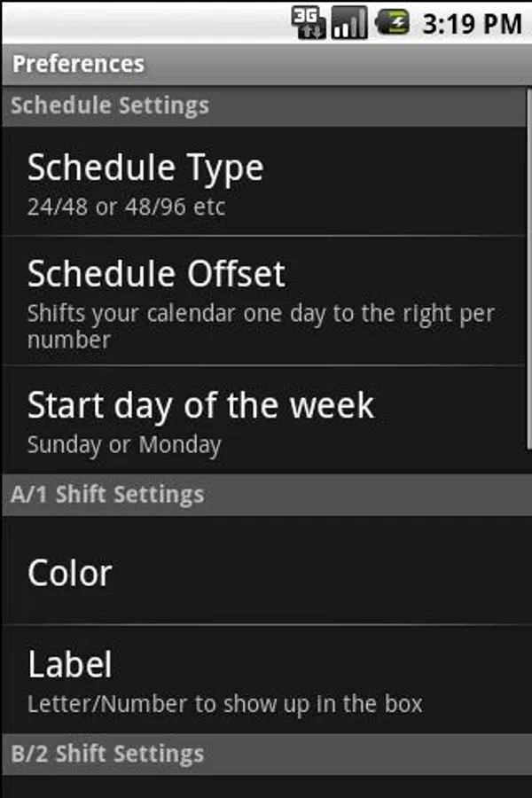Tap the cut-off row below B/2 Shift Settings
532x798 pixels.
pyautogui.click(x=266, y=787)
